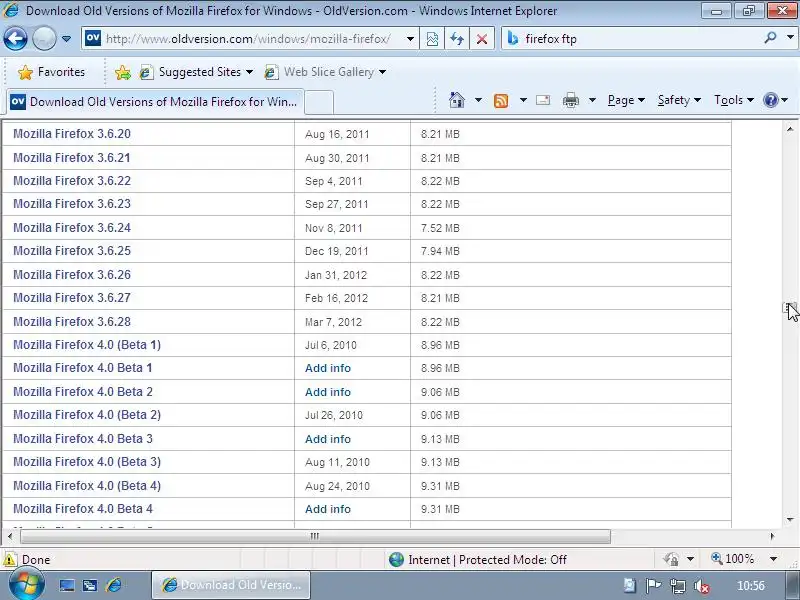This screenshot has height=600, width=800.
Task: Launch Internet Explorer from quick launch
Action: coord(114,585)
